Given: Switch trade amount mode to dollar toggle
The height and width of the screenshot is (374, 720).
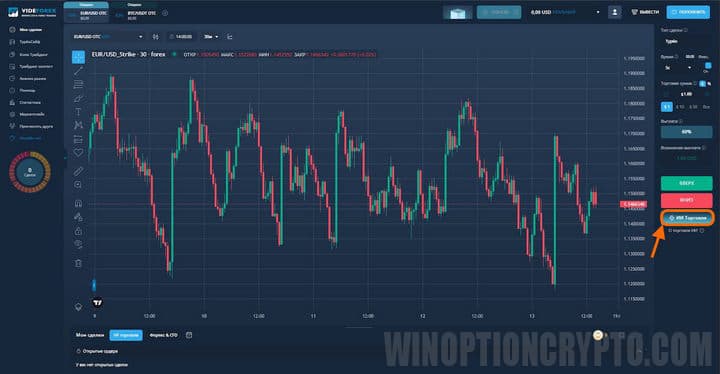Looking at the screenshot, I should pos(703,84).
